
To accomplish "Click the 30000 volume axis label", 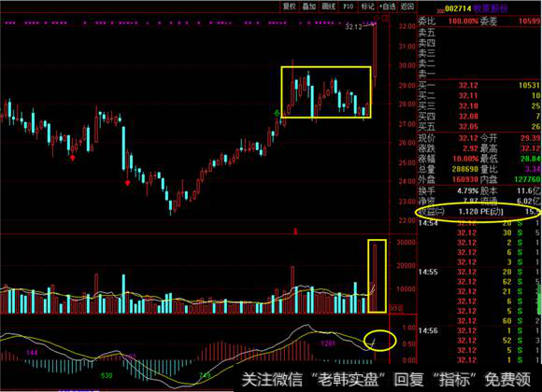I will pos(406,243).
